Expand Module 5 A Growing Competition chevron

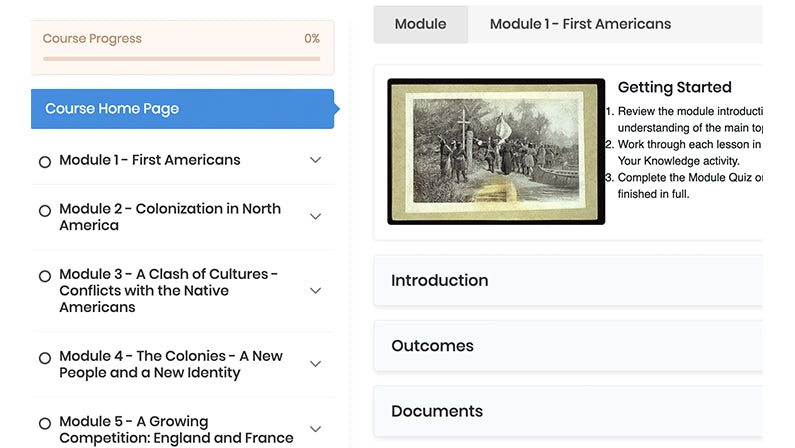coord(316,429)
